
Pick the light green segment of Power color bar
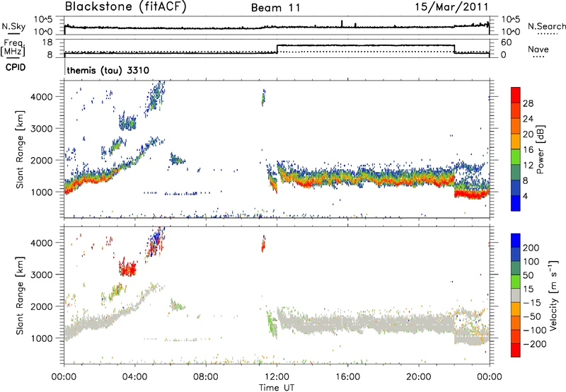pyautogui.click(x=516, y=156)
